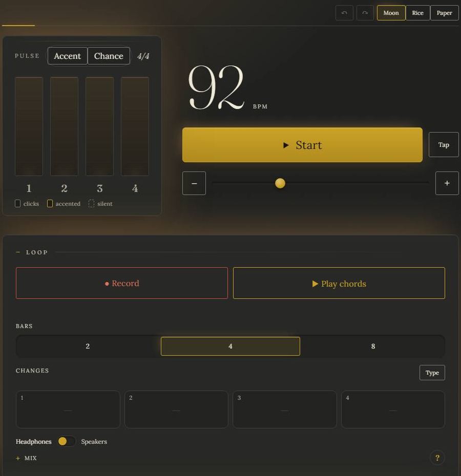Switch to the Rice theme
Viewport: 461px width, 476px height.
click(x=417, y=13)
